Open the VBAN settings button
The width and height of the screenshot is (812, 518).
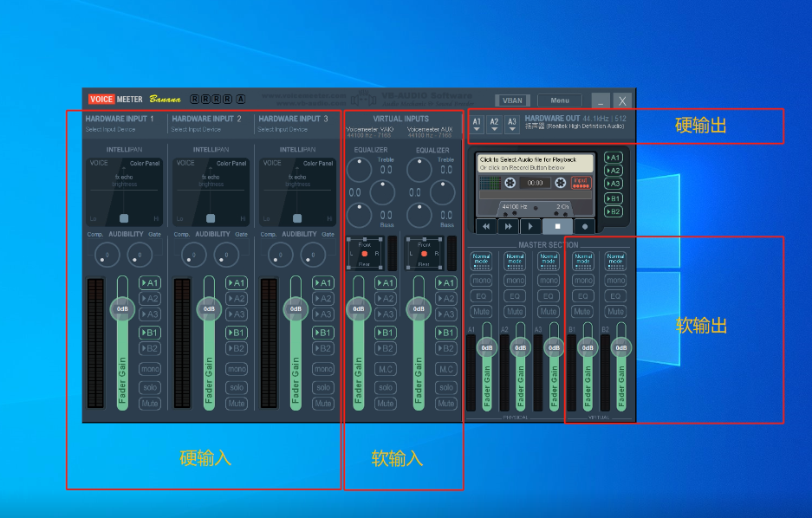coord(512,100)
